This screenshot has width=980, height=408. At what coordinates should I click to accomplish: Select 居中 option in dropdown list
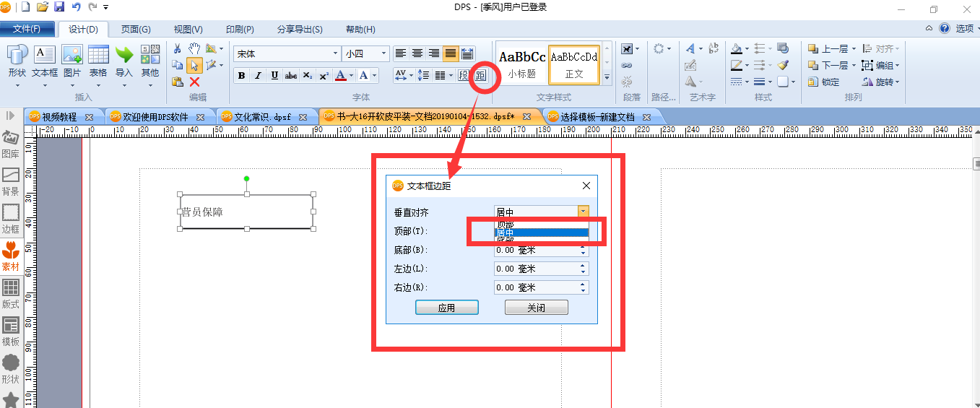pyautogui.click(x=541, y=233)
